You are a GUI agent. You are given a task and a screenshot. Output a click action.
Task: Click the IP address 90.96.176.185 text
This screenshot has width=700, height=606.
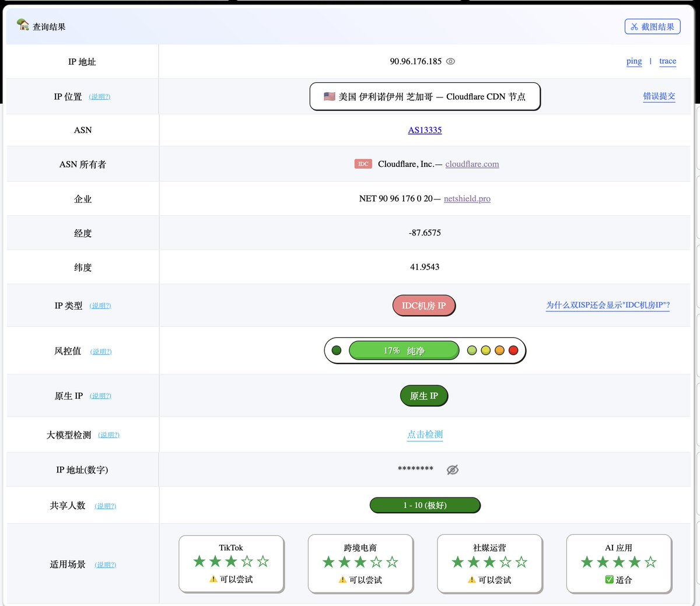416,61
